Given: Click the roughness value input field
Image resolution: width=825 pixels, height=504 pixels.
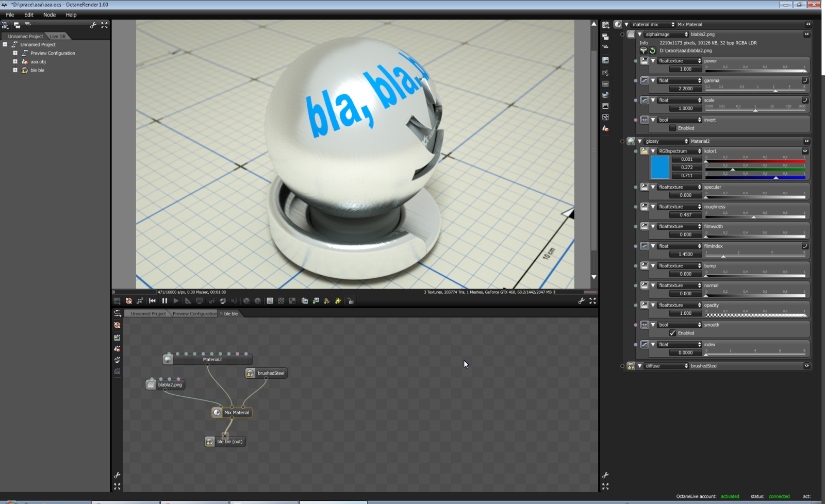Looking at the screenshot, I should (x=686, y=215).
